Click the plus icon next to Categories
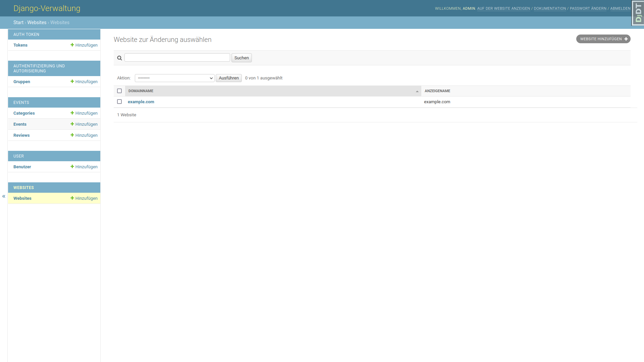The image size is (644, 362). [72, 113]
